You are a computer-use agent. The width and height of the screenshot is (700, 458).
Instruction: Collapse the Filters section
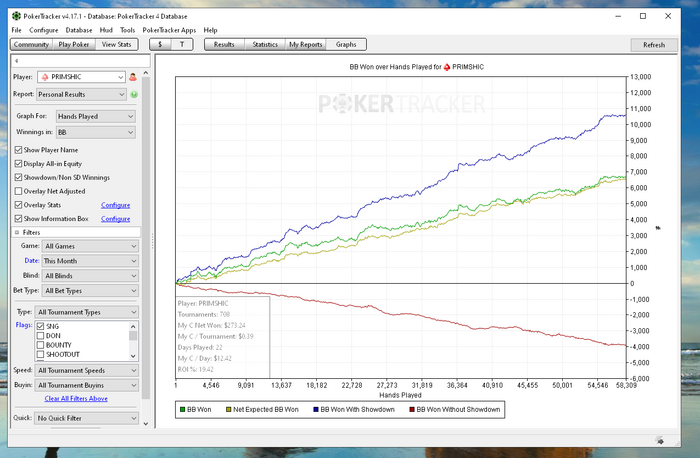coord(17,232)
